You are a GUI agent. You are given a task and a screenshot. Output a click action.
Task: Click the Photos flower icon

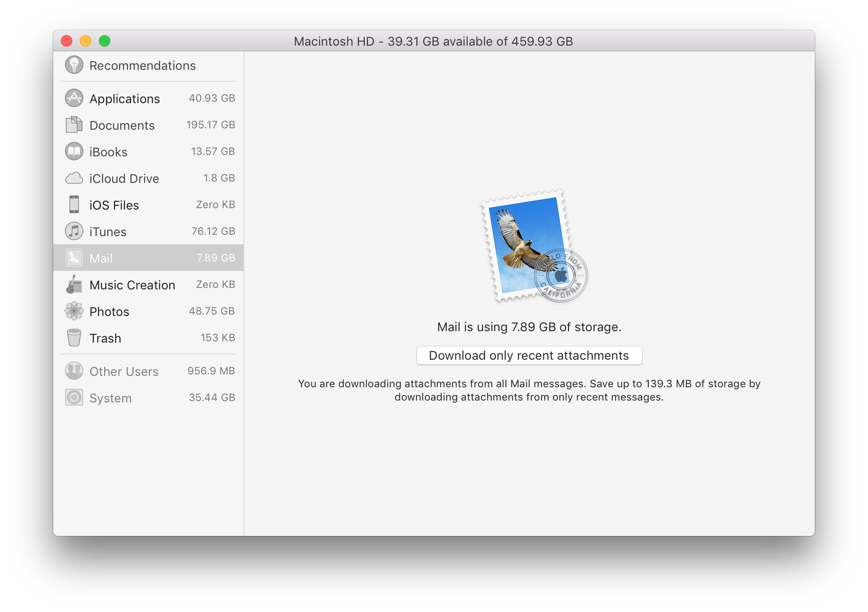74,311
